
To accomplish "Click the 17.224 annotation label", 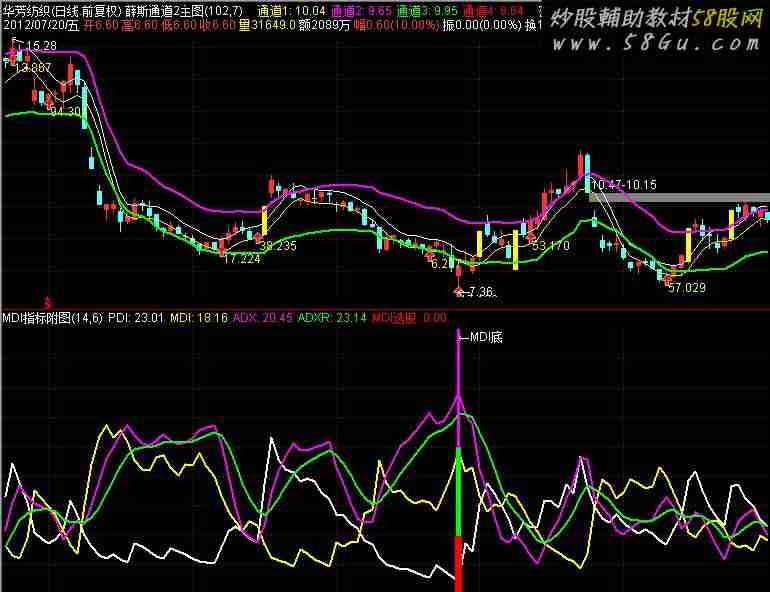I will [241, 259].
